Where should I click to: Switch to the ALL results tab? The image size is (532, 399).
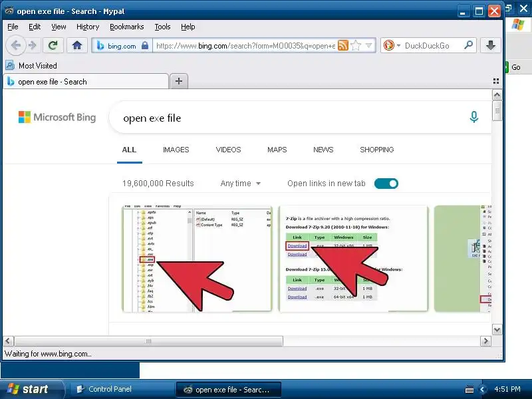click(x=129, y=150)
